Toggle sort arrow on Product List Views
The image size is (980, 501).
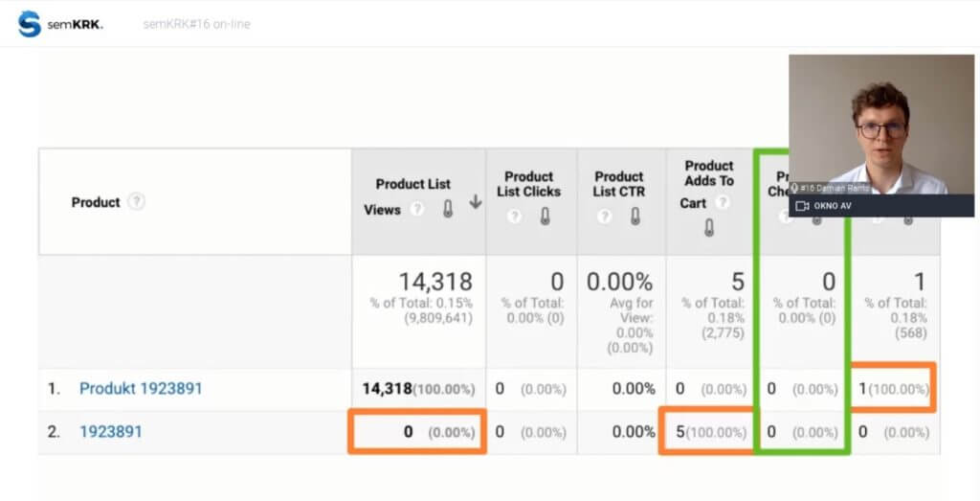click(x=475, y=203)
